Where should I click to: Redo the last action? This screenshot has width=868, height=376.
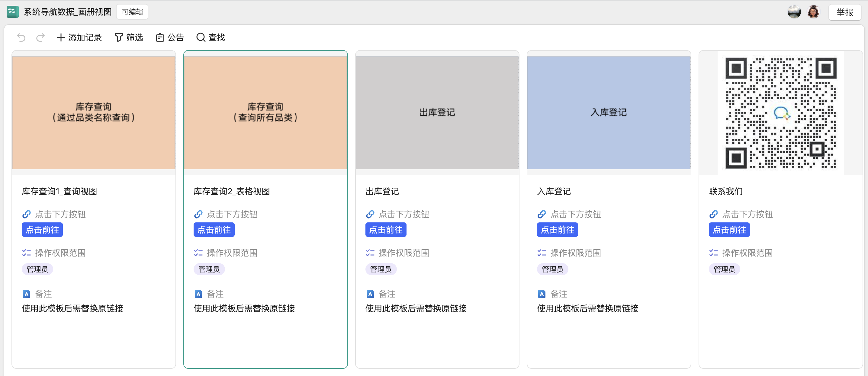pyautogui.click(x=40, y=37)
